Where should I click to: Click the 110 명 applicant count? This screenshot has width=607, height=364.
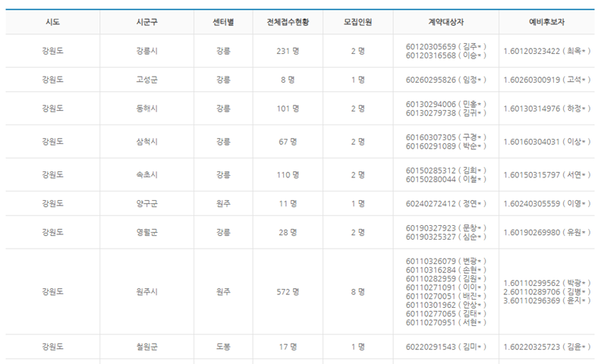point(288,175)
